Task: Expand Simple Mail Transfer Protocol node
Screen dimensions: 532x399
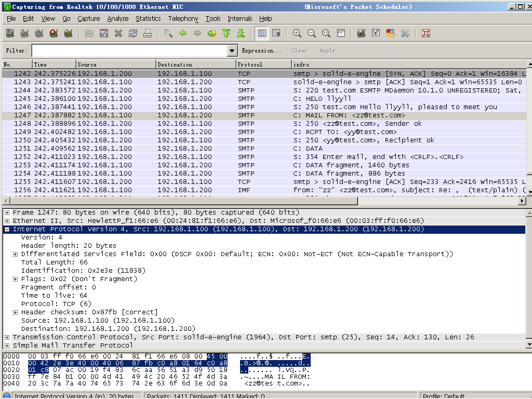Action: [7, 345]
